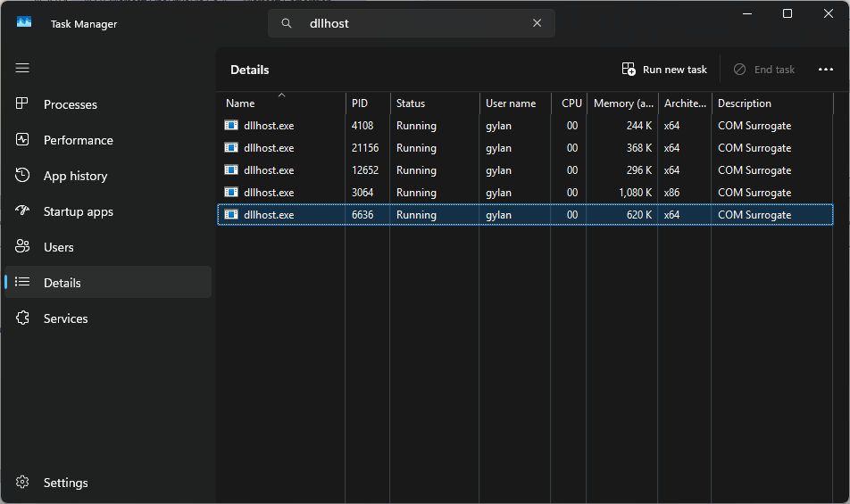Click the Startup apps gauge icon
Screen dimensions: 850x504
[x=23, y=211]
